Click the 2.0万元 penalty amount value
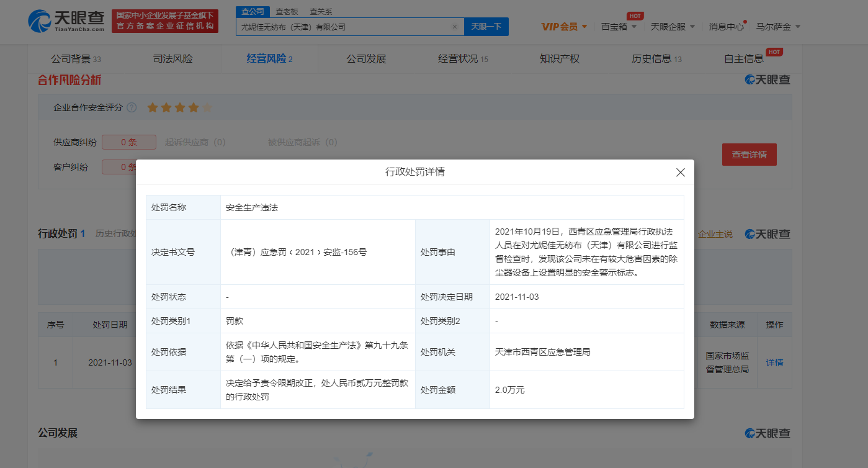The image size is (868, 468). pos(509,390)
